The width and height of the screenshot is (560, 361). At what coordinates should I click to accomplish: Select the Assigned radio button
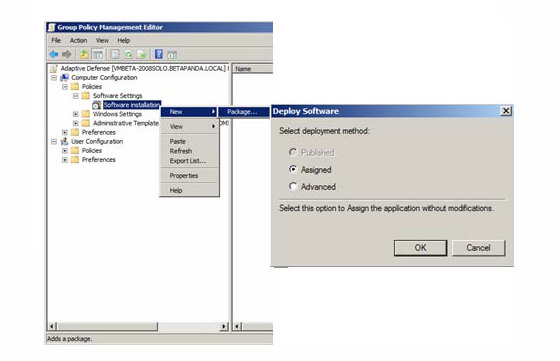(293, 169)
